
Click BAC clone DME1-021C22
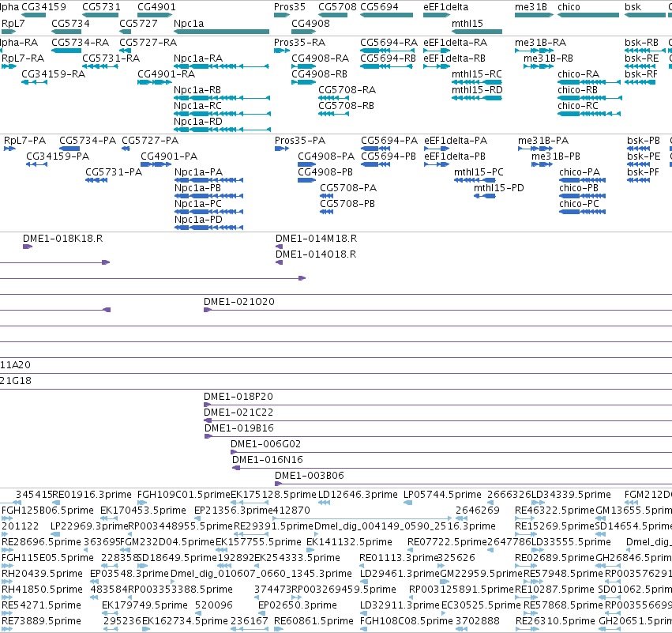click(438, 420)
